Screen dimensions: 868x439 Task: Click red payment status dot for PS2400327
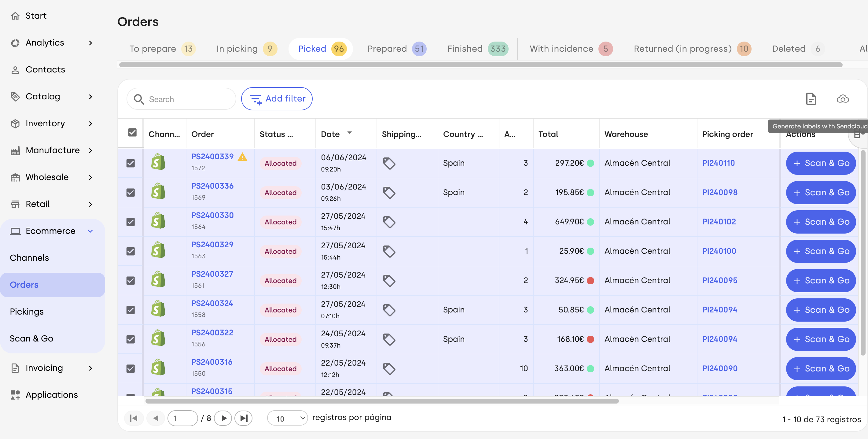[x=590, y=280]
